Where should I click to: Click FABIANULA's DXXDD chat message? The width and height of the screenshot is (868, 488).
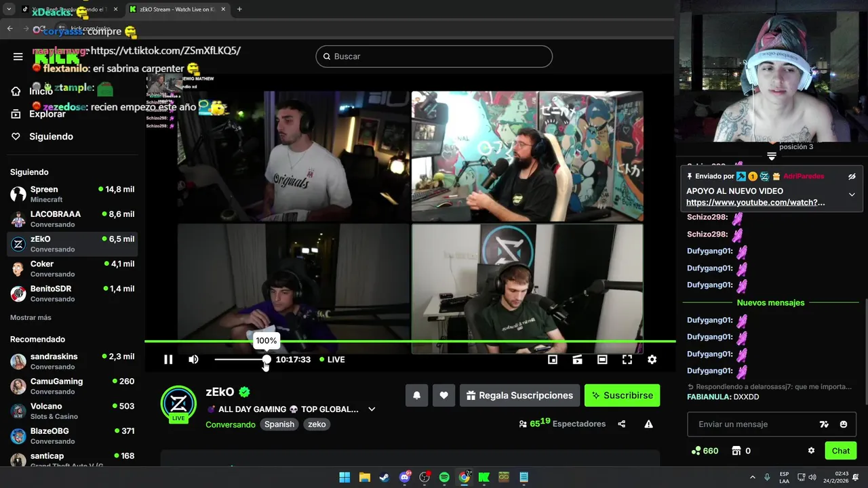click(x=723, y=396)
